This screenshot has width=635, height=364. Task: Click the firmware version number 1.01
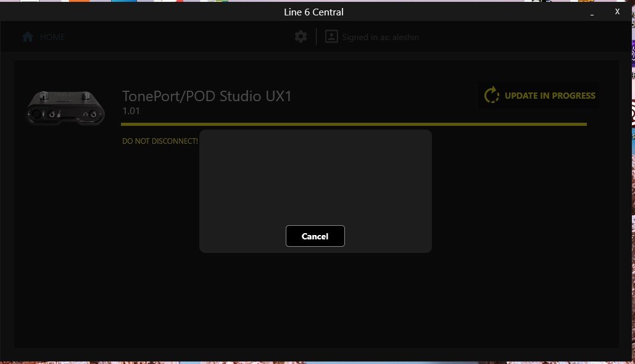point(131,111)
